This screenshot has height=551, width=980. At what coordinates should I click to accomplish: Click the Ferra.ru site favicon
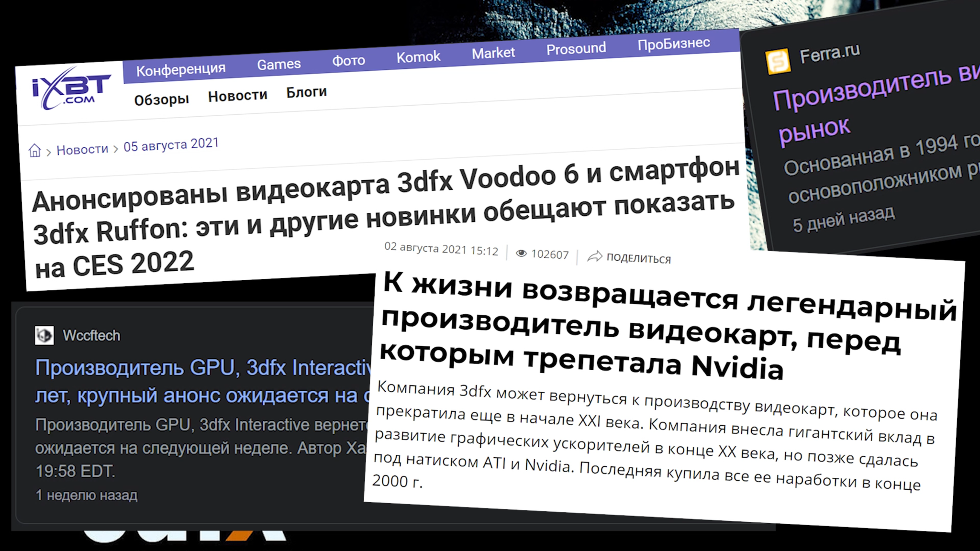[778, 62]
